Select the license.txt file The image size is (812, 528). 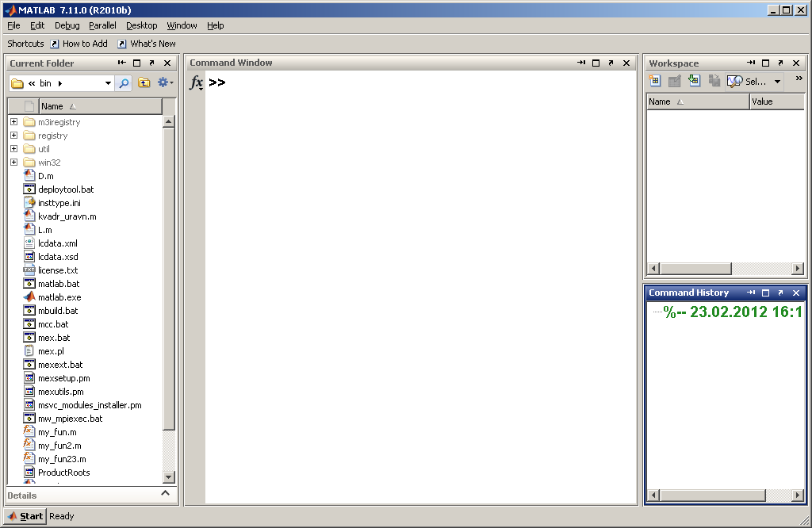point(58,270)
